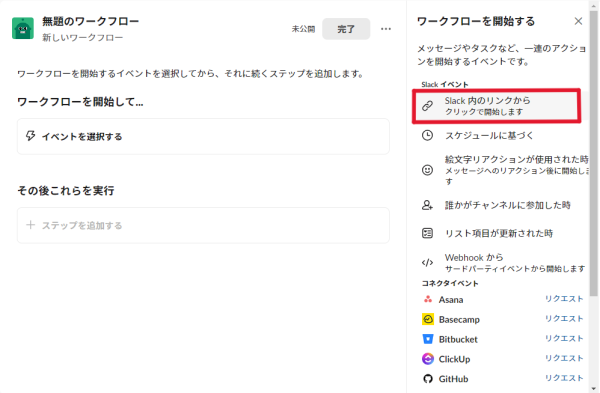
Task: Click the Webhook code brackets icon
Action: [x=427, y=263]
